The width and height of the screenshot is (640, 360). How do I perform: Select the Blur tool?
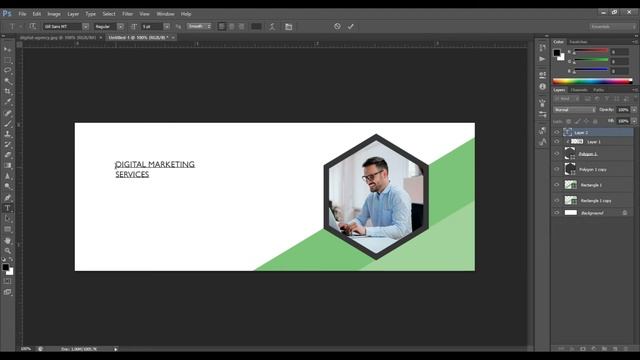tap(7, 176)
